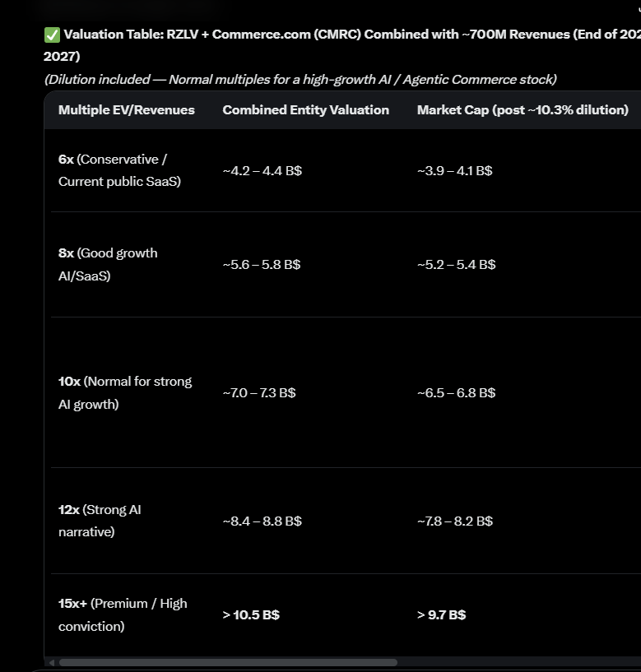The width and height of the screenshot is (641, 672).
Task: Click the '~7.8 – 8.2 B$' market cap cell
Action: 455,521
